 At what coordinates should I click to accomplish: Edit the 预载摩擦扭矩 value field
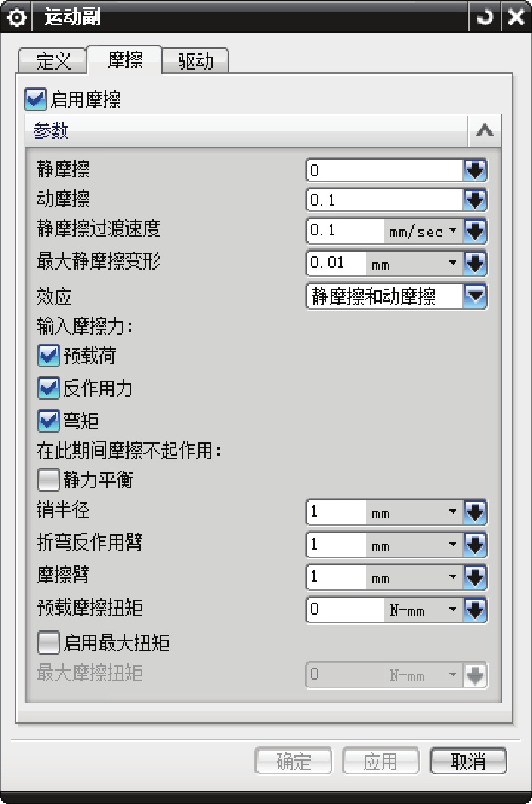click(x=345, y=609)
